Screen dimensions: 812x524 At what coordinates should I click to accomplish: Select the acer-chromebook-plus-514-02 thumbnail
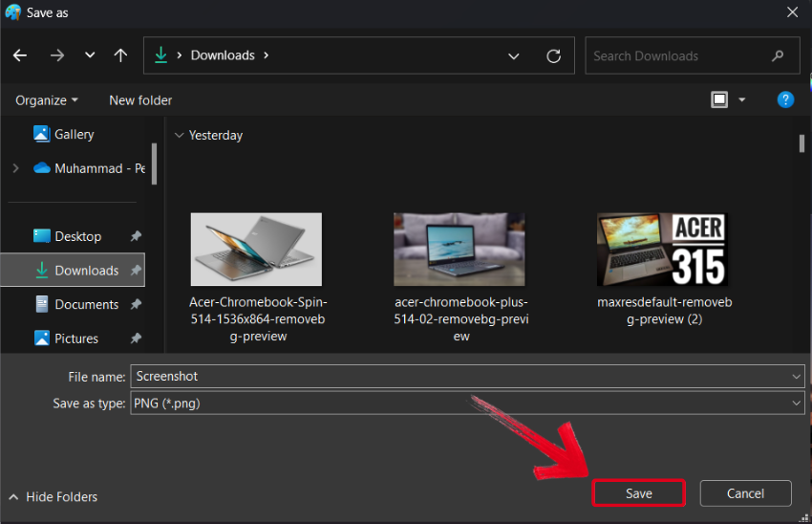click(x=459, y=250)
